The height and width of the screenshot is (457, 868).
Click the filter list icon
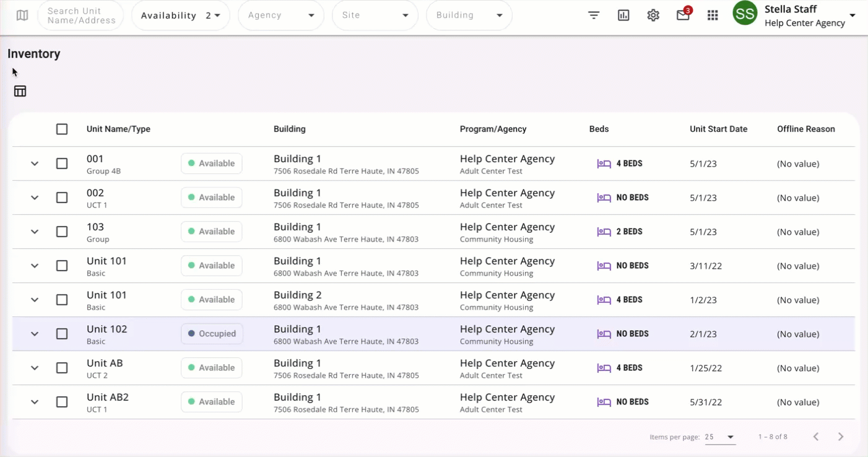pos(594,15)
